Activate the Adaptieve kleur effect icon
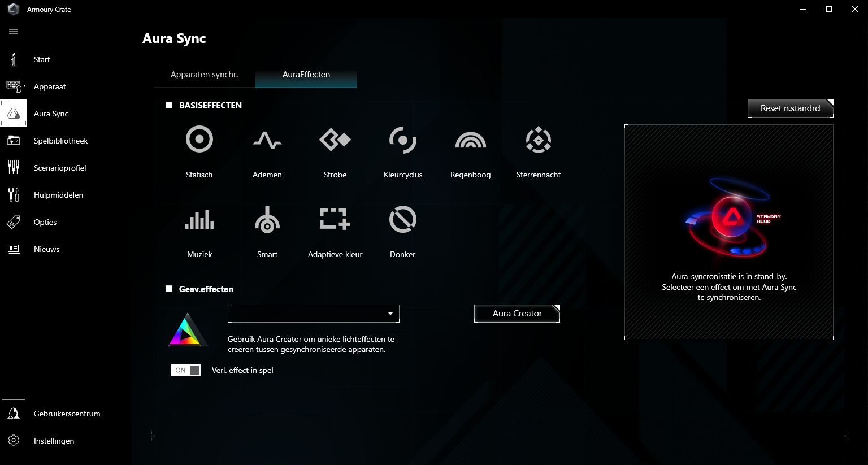Viewport: 868px width, 465px height. 335,219
